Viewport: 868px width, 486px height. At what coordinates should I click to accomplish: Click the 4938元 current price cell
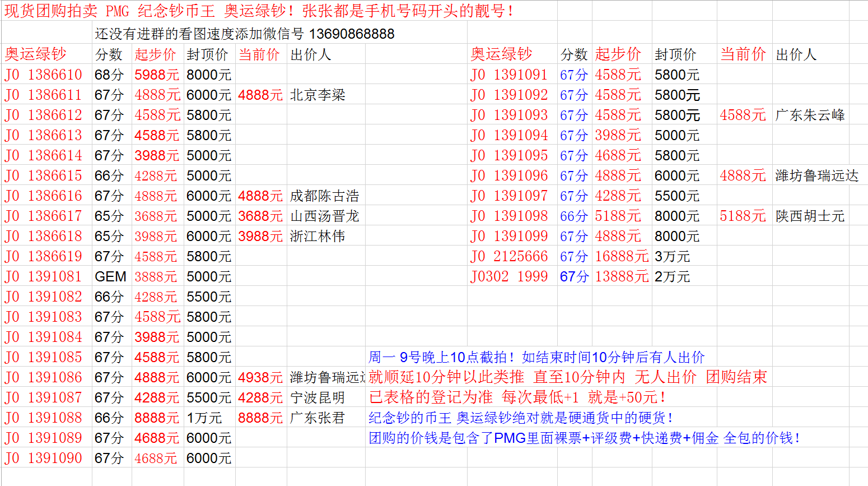click(x=260, y=377)
